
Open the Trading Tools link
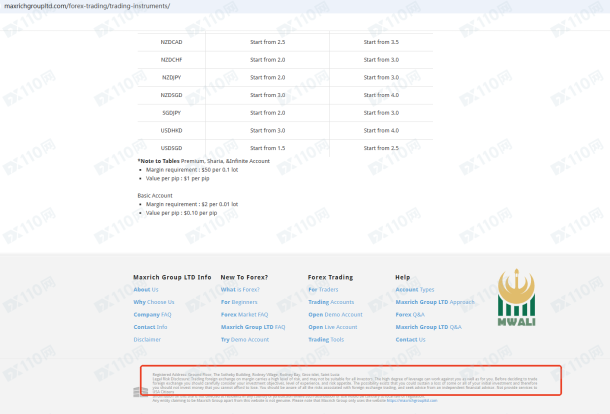tap(326, 339)
